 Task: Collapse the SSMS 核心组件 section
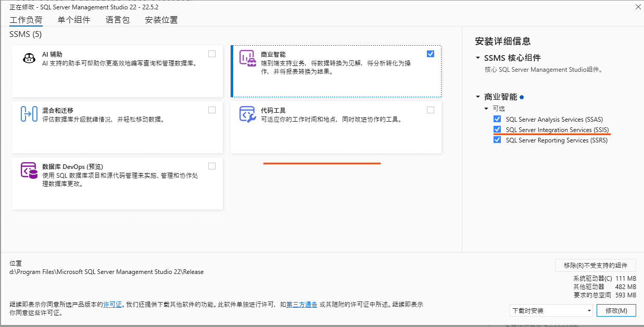pyautogui.click(x=478, y=58)
